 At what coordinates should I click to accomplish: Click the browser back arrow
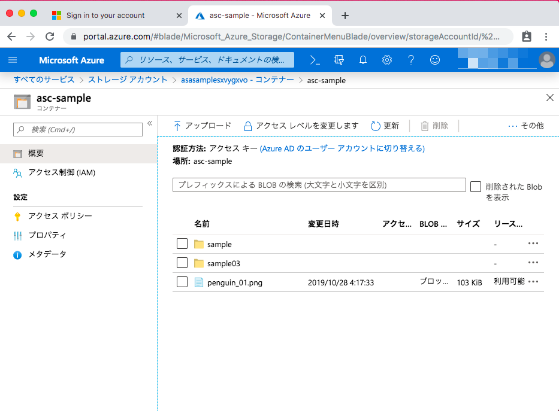coord(11,37)
